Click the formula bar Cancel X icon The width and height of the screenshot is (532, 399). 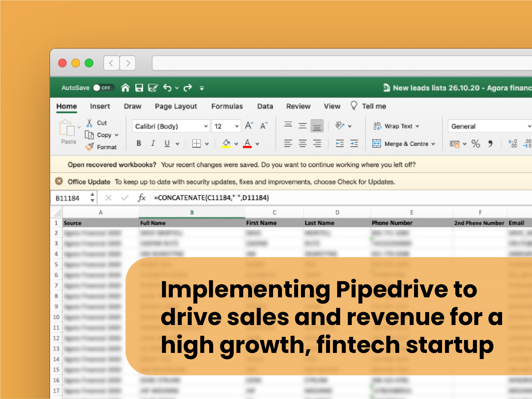click(109, 198)
